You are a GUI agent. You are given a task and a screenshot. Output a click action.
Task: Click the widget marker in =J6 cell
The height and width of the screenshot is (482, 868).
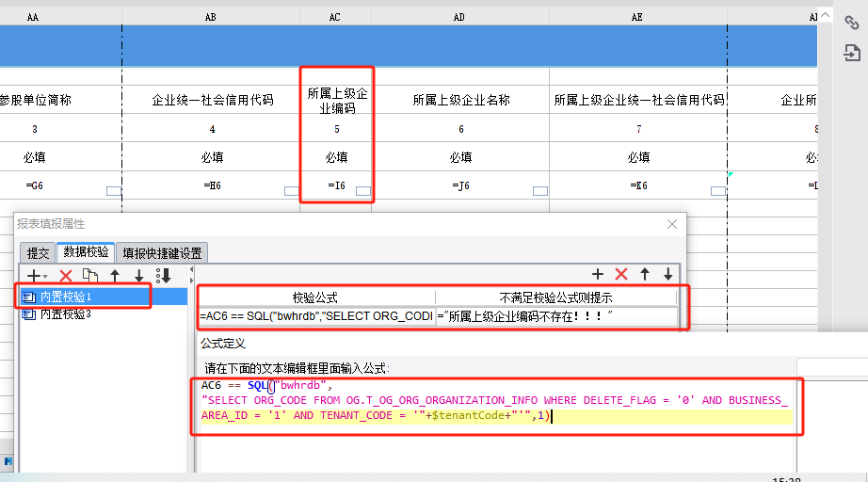point(540,191)
